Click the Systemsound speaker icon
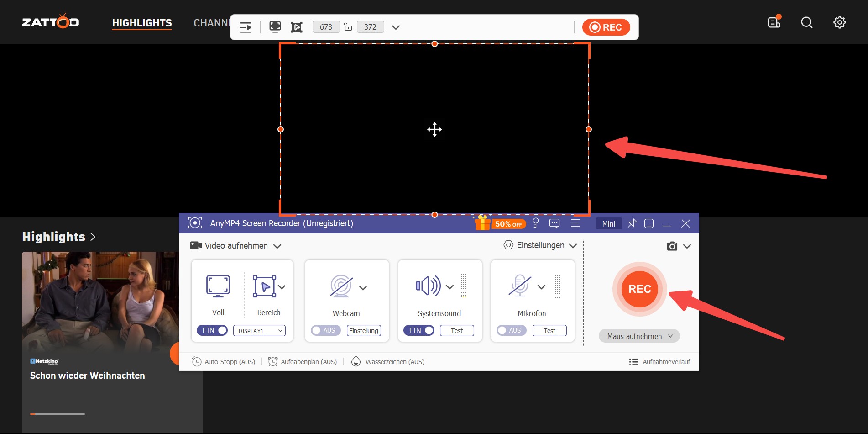The image size is (868, 434). pos(428,286)
